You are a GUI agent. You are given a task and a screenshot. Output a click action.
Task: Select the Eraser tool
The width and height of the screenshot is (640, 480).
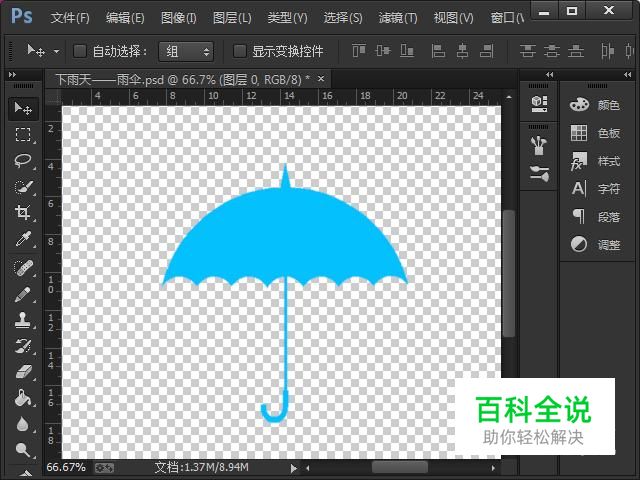pos(23,372)
